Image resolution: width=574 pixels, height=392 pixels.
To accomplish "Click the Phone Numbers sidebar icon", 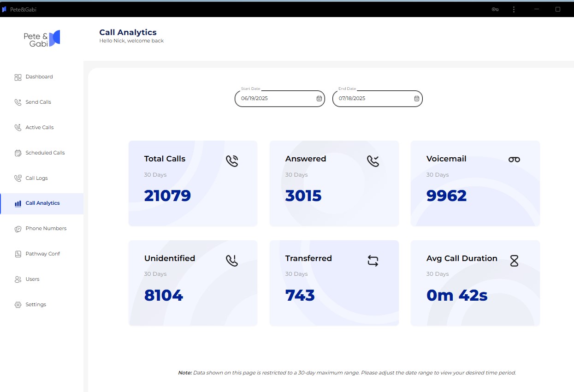I will (x=18, y=229).
